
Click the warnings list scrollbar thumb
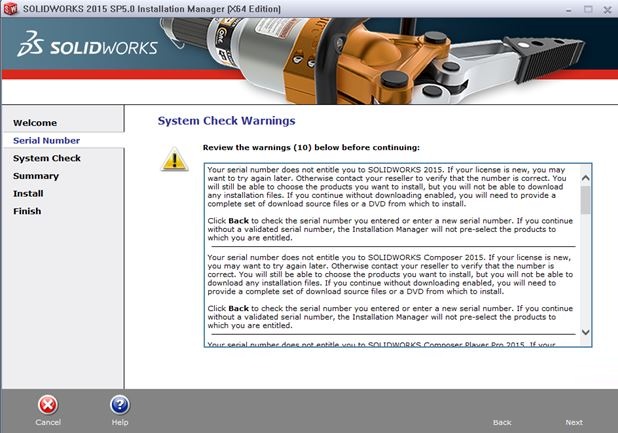(x=585, y=198)
